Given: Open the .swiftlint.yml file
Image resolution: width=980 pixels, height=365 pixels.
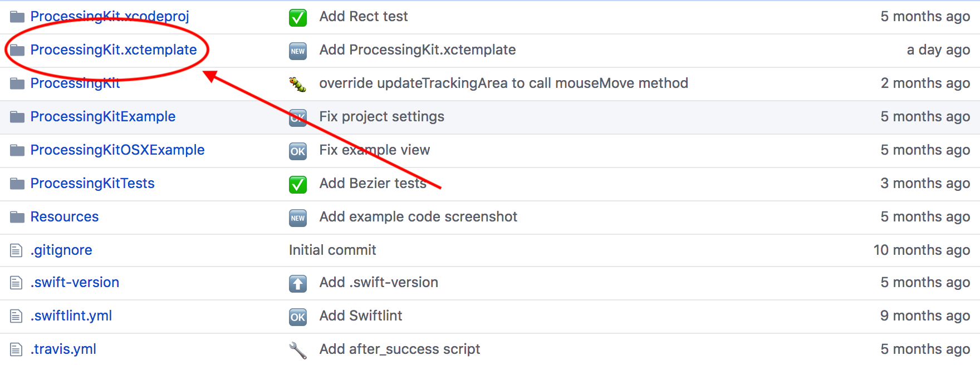Looking at the screenshot, I should coord(71,315).
